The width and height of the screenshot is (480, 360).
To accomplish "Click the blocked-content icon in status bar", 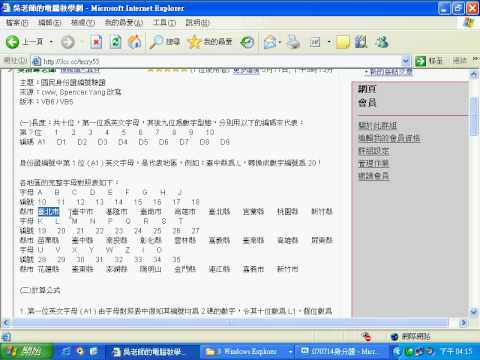I will click(367, 337).
